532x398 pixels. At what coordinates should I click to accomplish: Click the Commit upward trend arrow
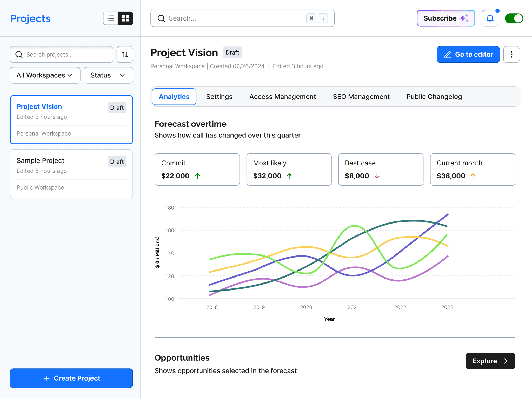pos(197,176)
